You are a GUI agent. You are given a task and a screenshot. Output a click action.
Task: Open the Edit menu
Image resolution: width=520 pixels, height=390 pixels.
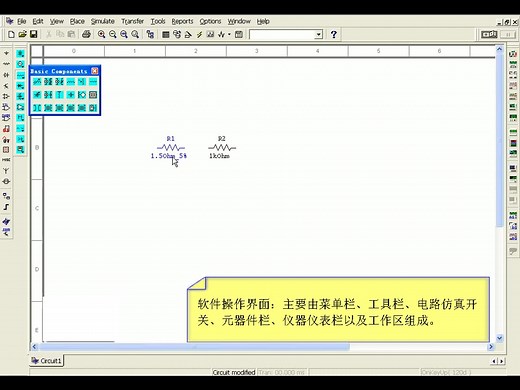pyautogui.click(x=38, y=21)
